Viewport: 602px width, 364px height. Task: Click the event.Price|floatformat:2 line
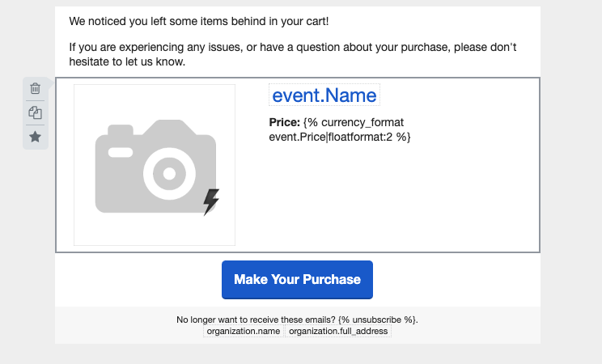tap(340, 137)
